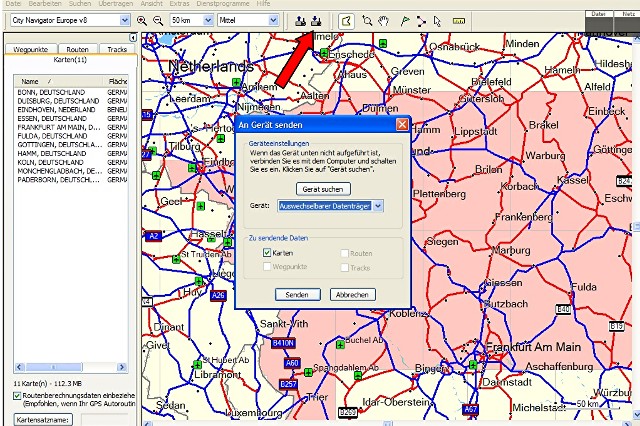Toggle Routenberechnungsdaten einbeziehen checkbox
The width and height of the screenshot is (640, 426).
coord(17,395)
